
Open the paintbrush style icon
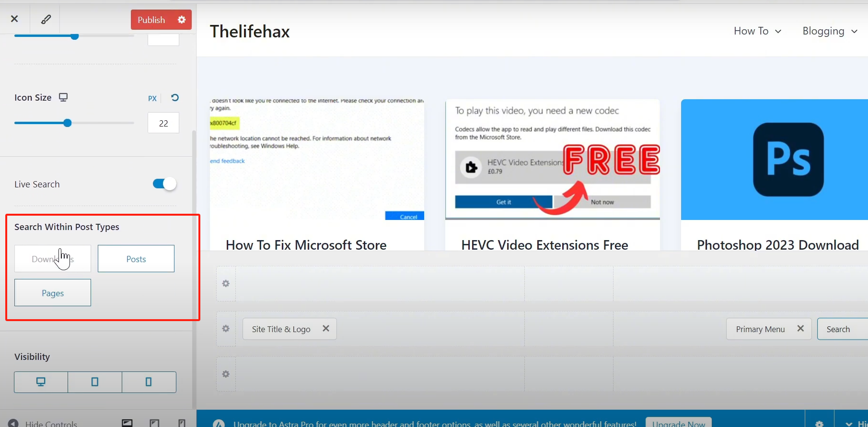[x=46, y=19]
